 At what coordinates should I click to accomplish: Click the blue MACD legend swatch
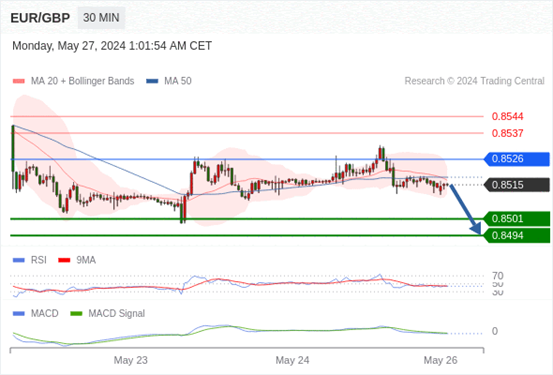(x=19, y=314)
